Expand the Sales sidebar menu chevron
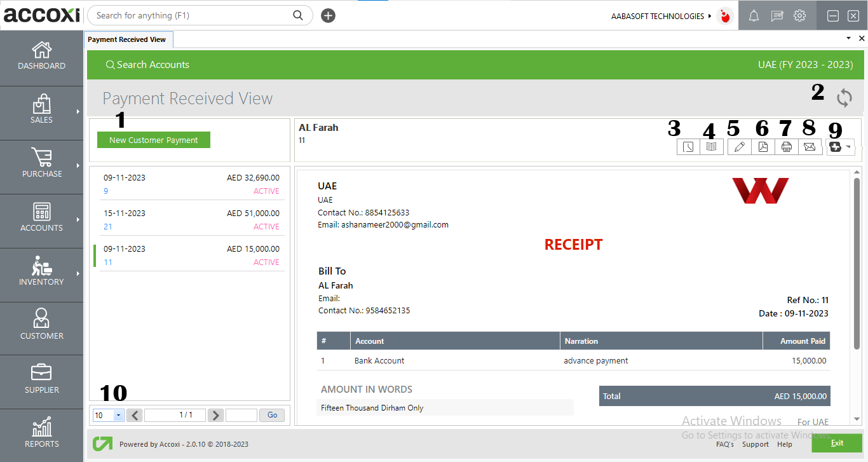The width and height of the screenshot is (868, 462). click(x=79, y=113)
